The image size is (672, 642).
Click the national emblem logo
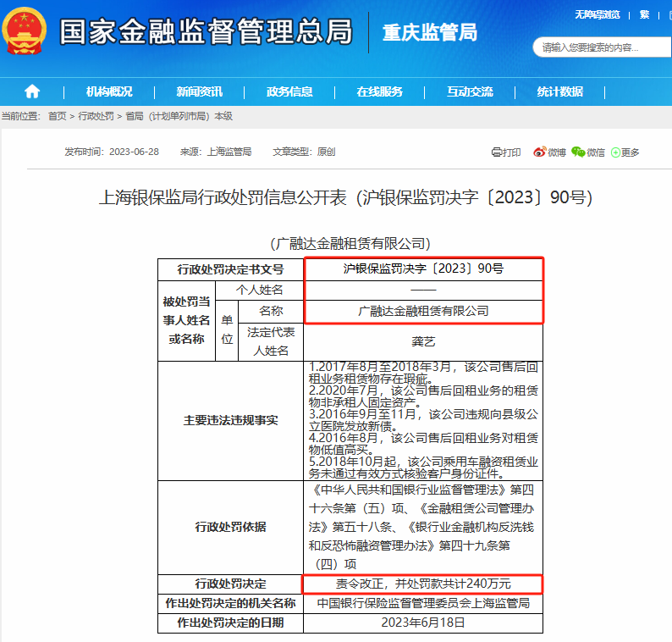(25, 33)
